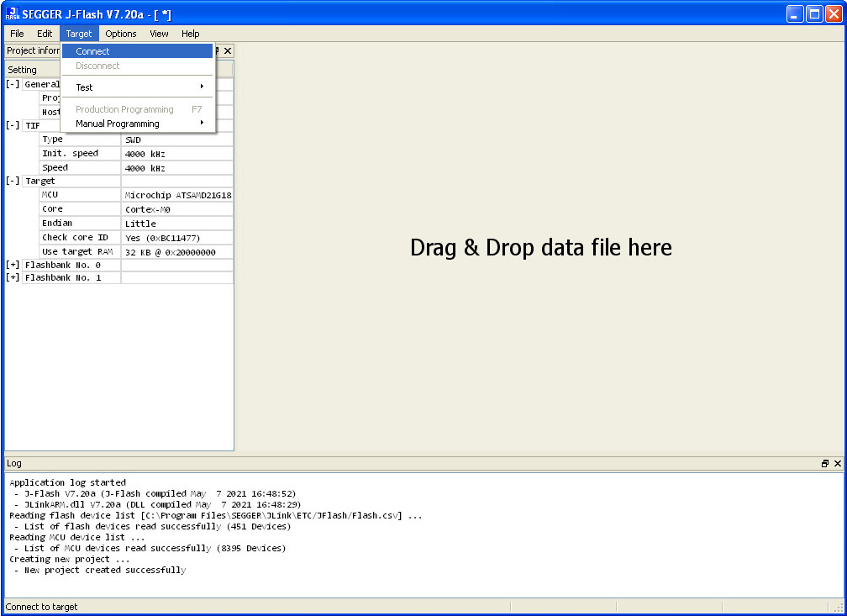The image size is (847, 616).
Task: Select the Init. speed 4000 kHz value
Action: pos(177,154)
